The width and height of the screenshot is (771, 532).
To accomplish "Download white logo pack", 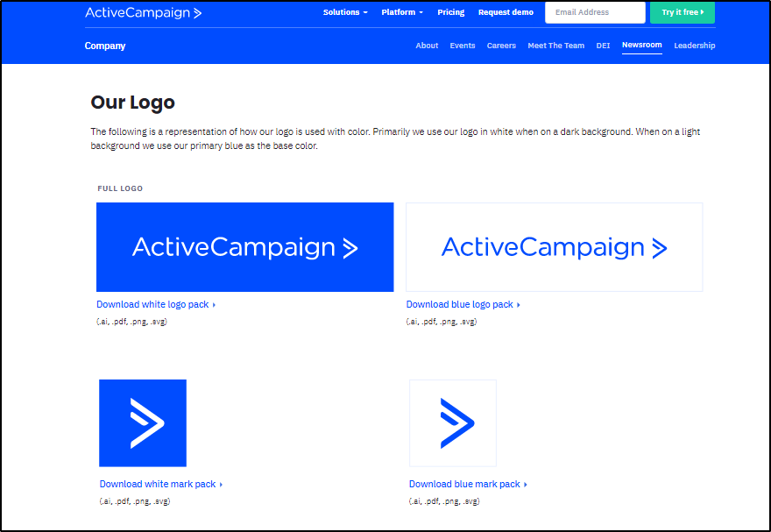I will point(155,305).
